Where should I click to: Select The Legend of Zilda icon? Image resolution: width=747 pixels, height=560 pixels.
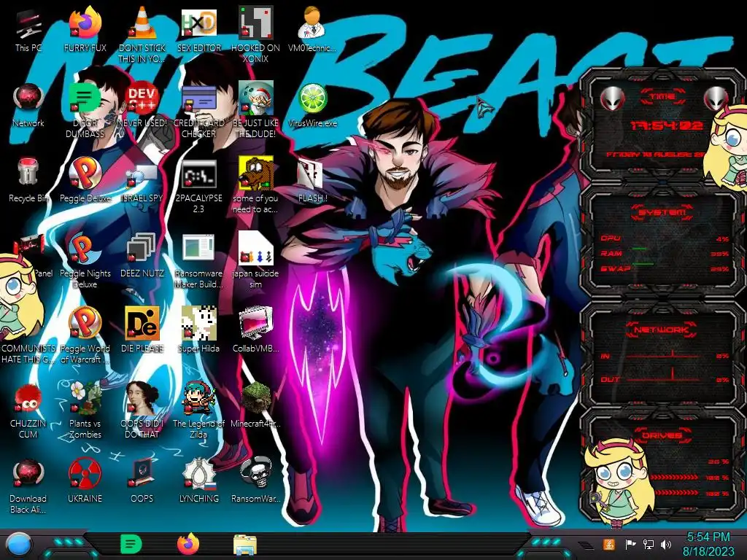pyautogui.click(x=198, y=411)
